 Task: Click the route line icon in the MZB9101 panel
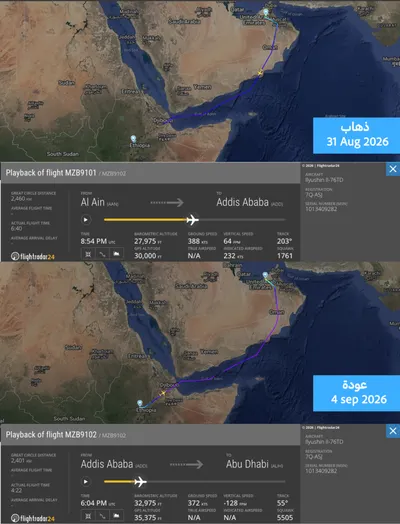[102, 254]
